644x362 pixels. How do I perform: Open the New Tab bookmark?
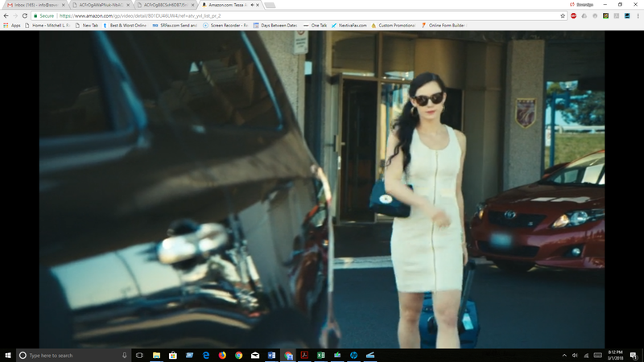87,26
